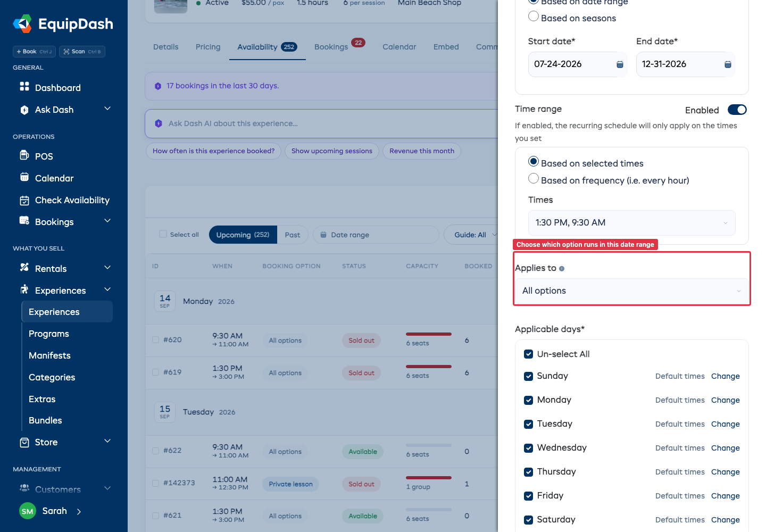The image size is (766, 532).
Task: Click the Calendar sidebar icon
Action: click(24, 177)
